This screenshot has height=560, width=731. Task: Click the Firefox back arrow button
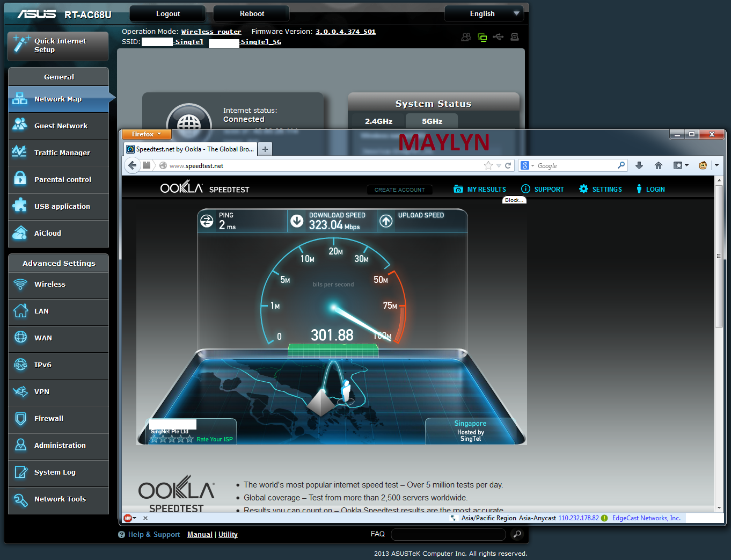click(x=132, y=165)
